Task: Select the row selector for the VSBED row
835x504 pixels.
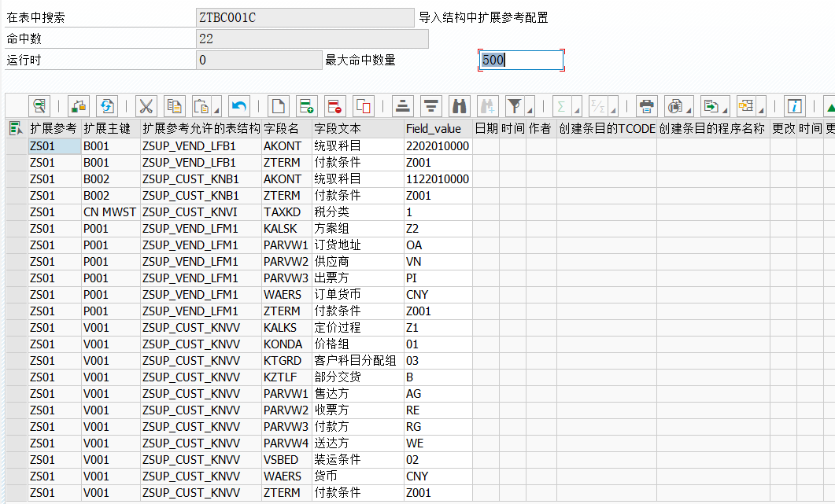Action: click(17, 460)
